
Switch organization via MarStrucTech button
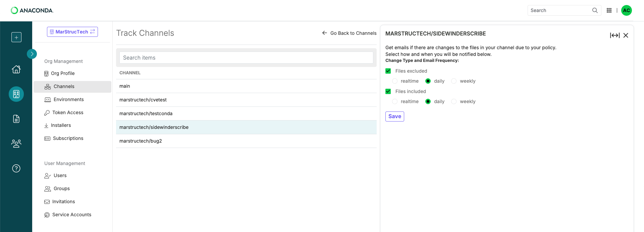72,32
